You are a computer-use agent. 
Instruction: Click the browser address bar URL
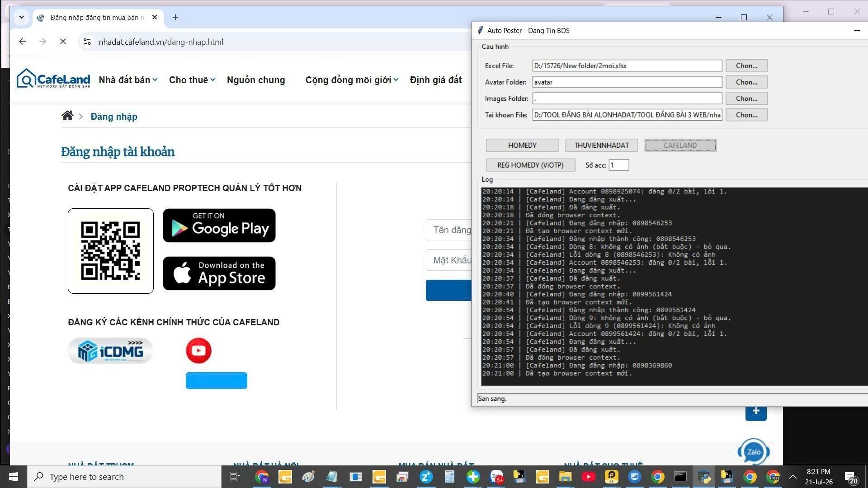(161, 42)
